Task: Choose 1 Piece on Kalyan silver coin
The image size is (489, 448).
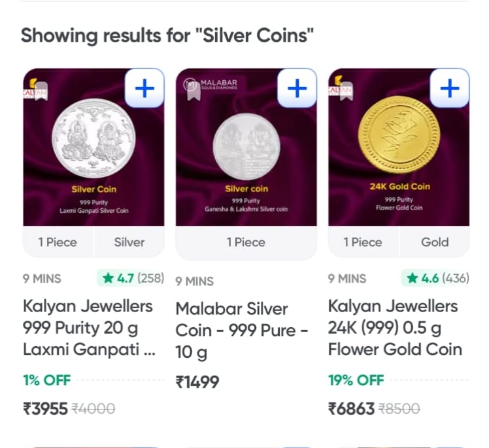Action: (58, 242)
